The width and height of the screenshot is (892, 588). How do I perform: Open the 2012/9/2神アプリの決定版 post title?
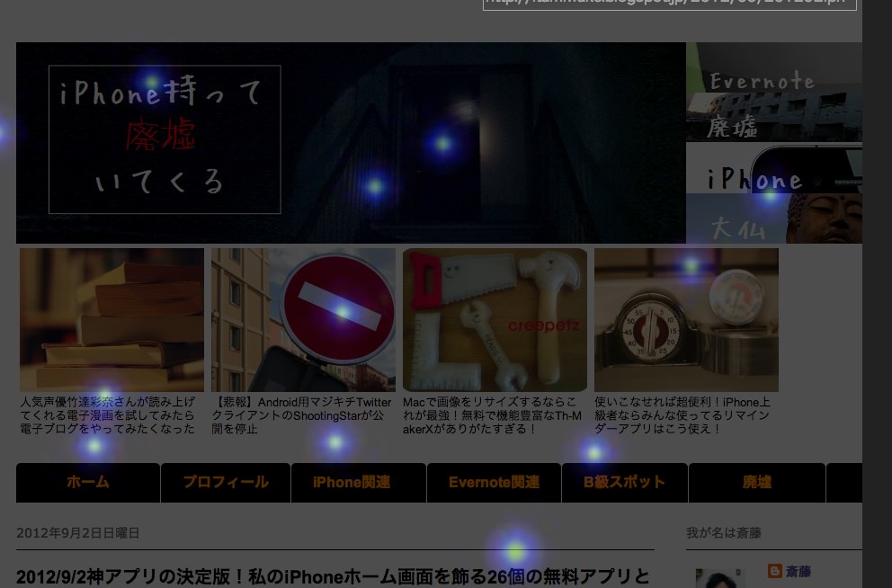pos(333,576)
